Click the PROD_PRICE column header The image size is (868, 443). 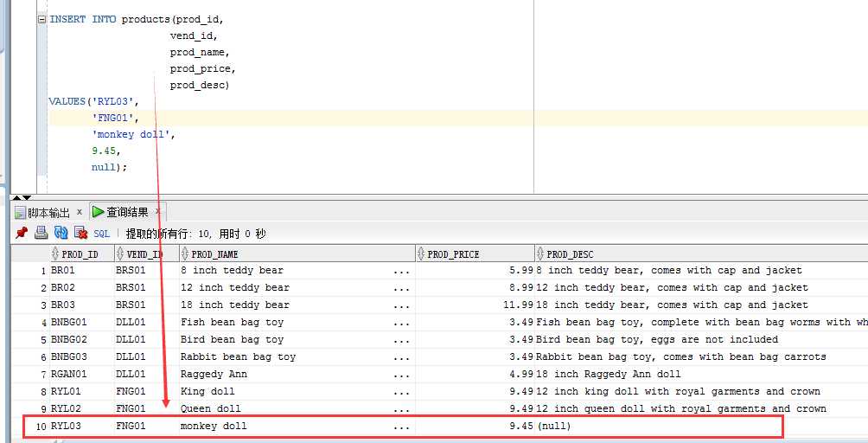475,254
